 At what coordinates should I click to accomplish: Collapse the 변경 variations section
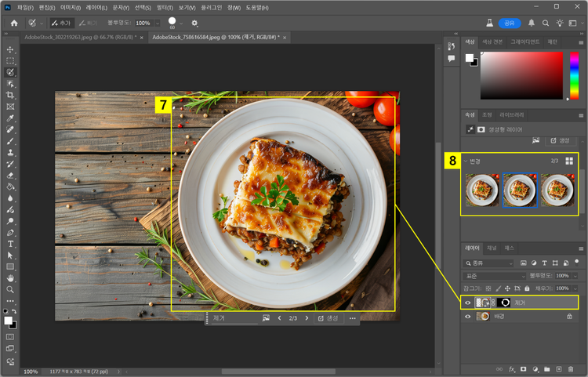(465, 161)
